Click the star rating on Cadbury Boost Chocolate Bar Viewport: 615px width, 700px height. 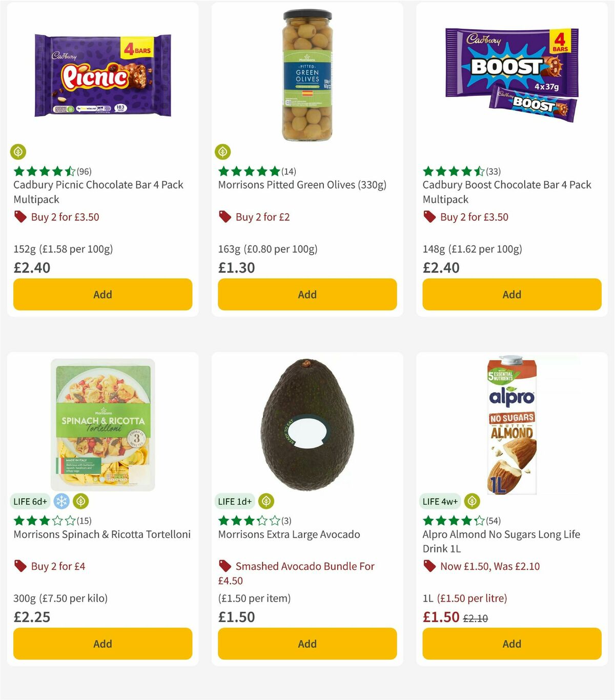click(x=450, y=172)
